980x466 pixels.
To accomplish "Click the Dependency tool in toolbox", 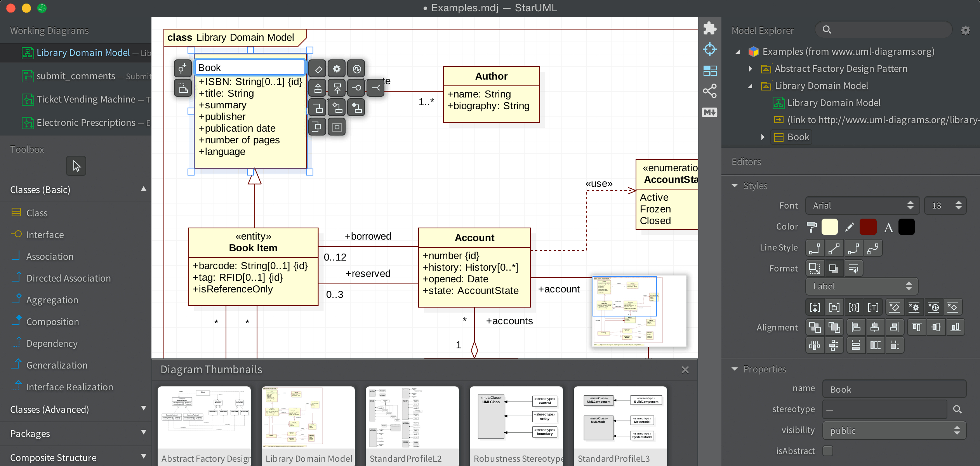I will 52,343.
